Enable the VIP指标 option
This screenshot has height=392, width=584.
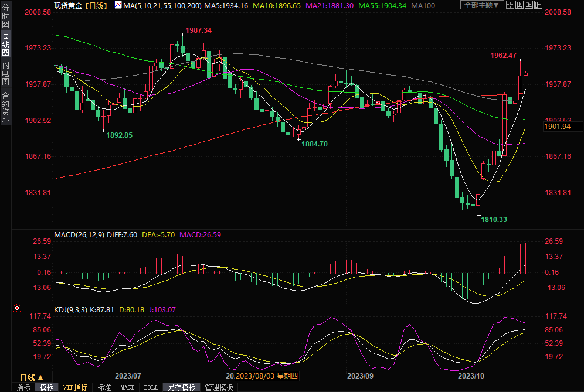point(75,387)
